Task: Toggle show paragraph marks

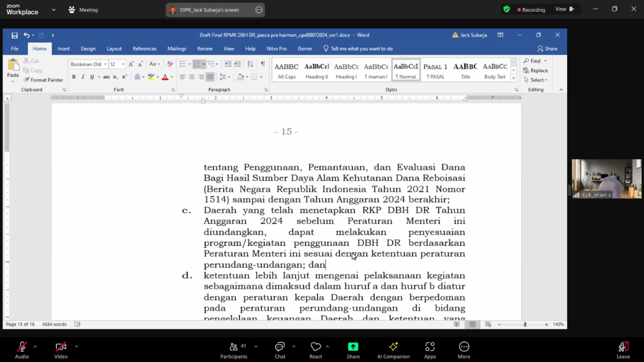Action: tap(263, 64)
